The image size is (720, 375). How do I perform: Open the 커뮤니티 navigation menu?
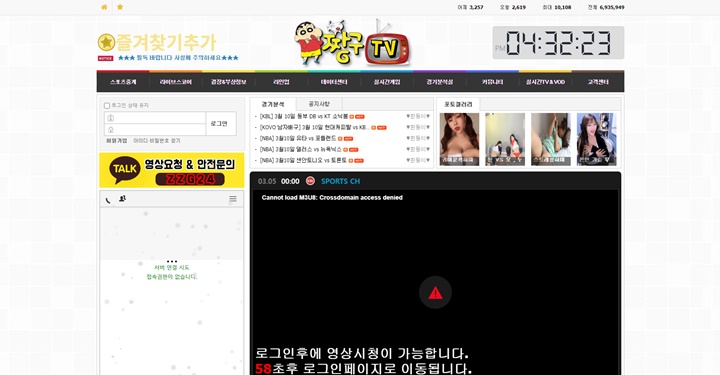[492, 82]
